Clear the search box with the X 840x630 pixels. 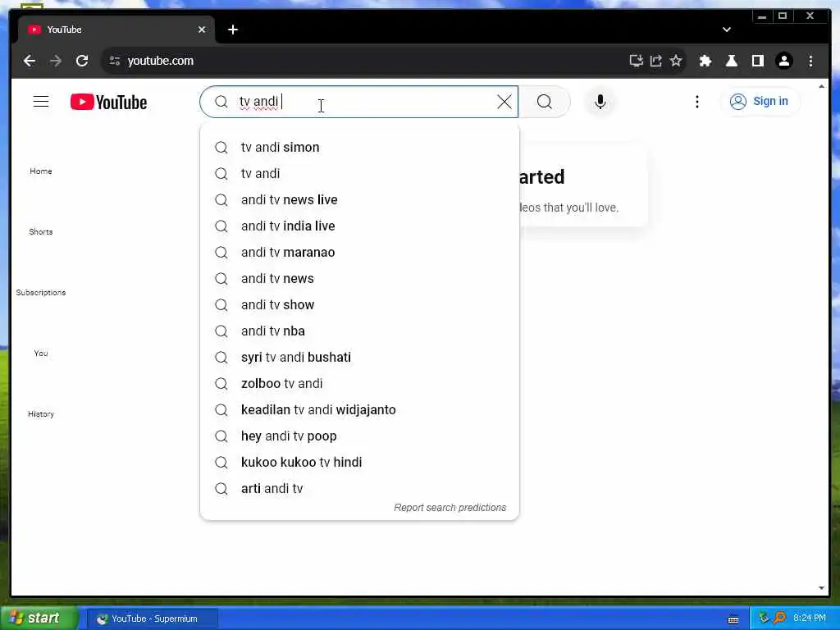[504, 102]
